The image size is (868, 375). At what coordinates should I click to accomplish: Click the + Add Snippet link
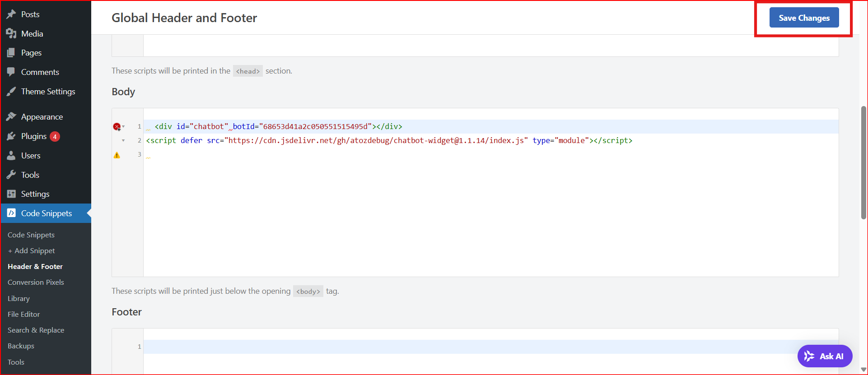[x=31, y=251]
